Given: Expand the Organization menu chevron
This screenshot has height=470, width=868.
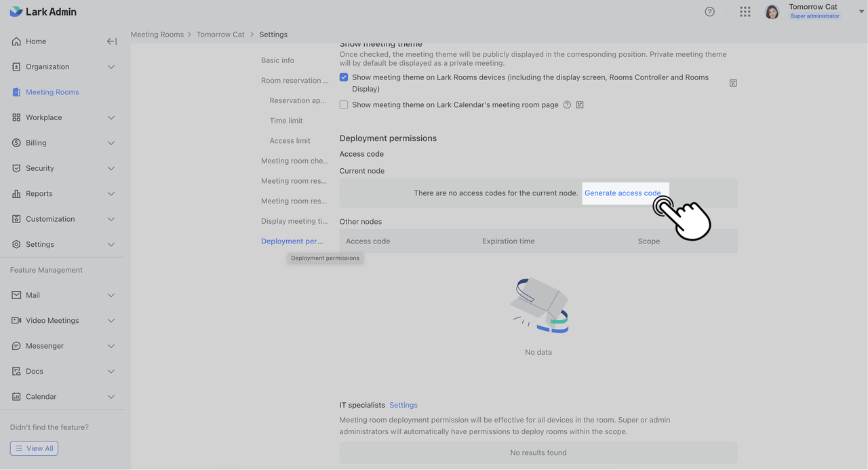Looking at the screenshot, I should tap(111, 67).
